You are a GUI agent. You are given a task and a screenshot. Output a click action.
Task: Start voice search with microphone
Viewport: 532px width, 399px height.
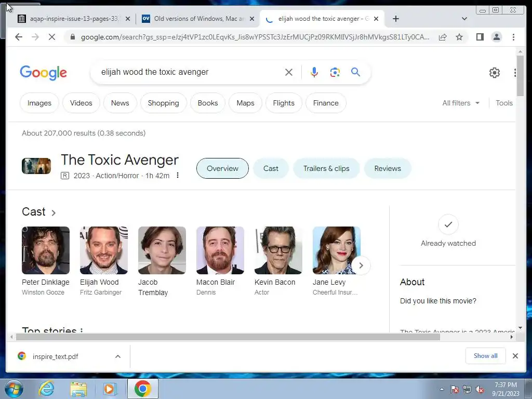[314, 72]
